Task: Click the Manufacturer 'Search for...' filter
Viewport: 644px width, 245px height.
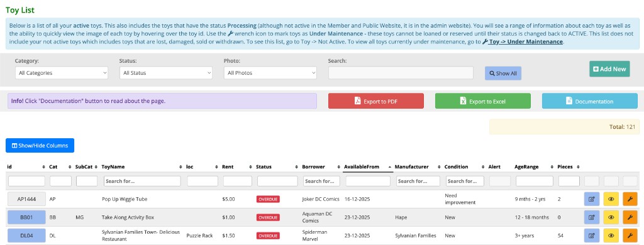Action: (418, 181)
